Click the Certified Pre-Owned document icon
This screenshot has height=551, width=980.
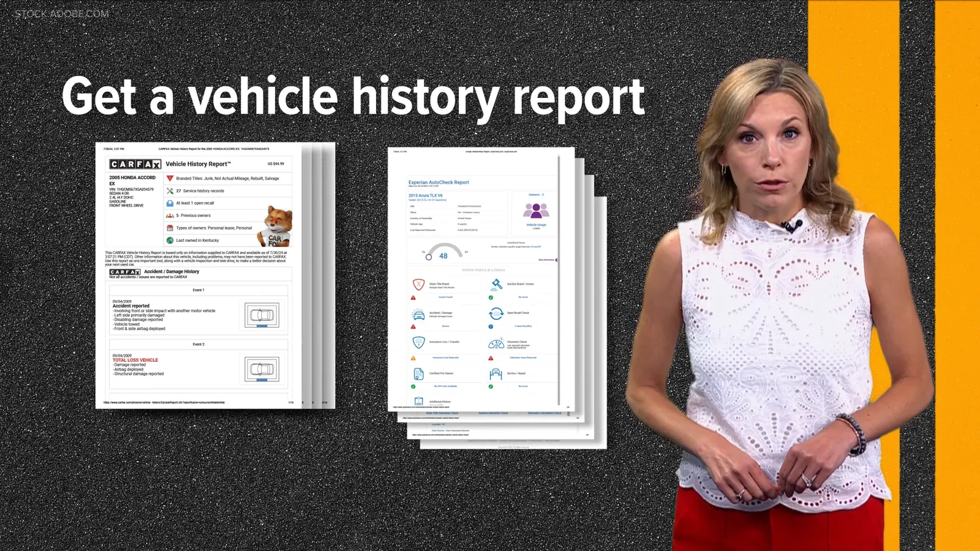pos(418,373)
